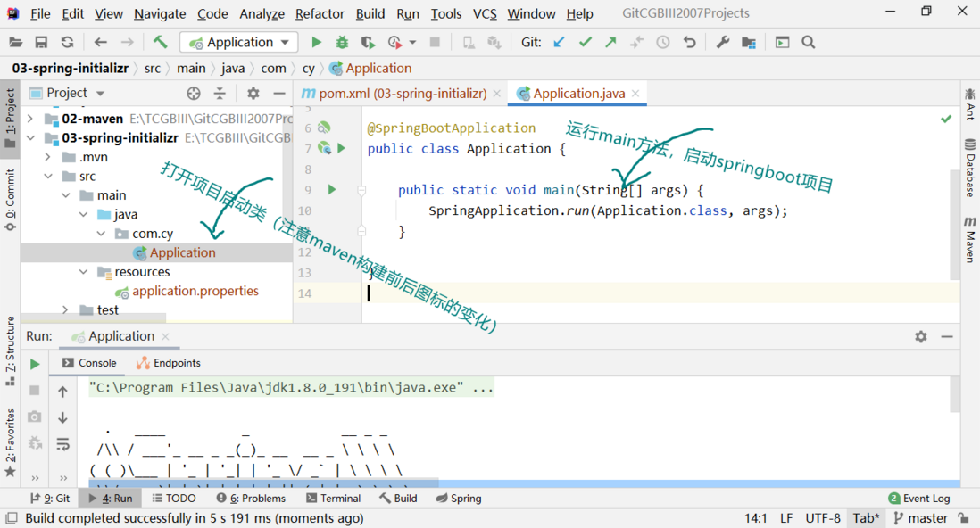Run with Coverage toolbar icon
The image size is (980, 528).
(x=368, y=43)
